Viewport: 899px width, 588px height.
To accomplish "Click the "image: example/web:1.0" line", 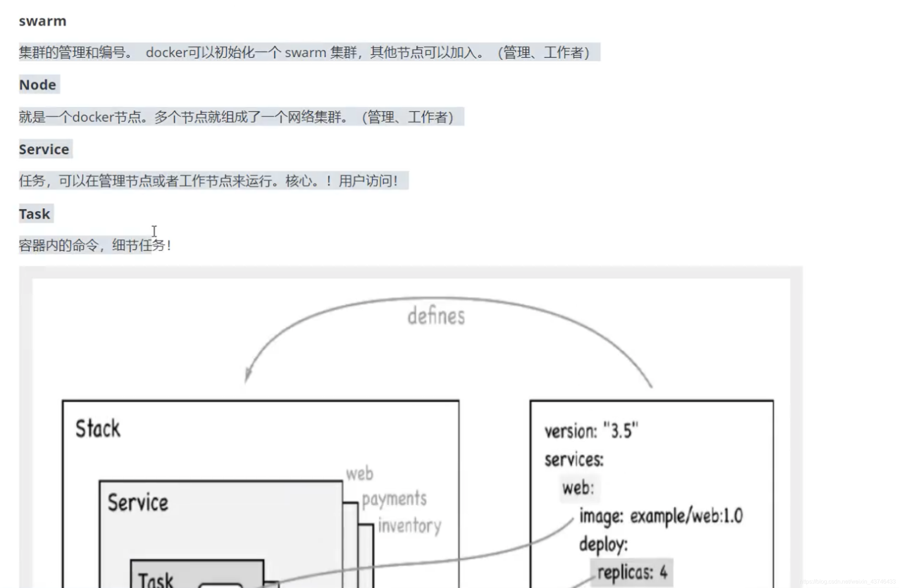I will click(x=661, y=516).
